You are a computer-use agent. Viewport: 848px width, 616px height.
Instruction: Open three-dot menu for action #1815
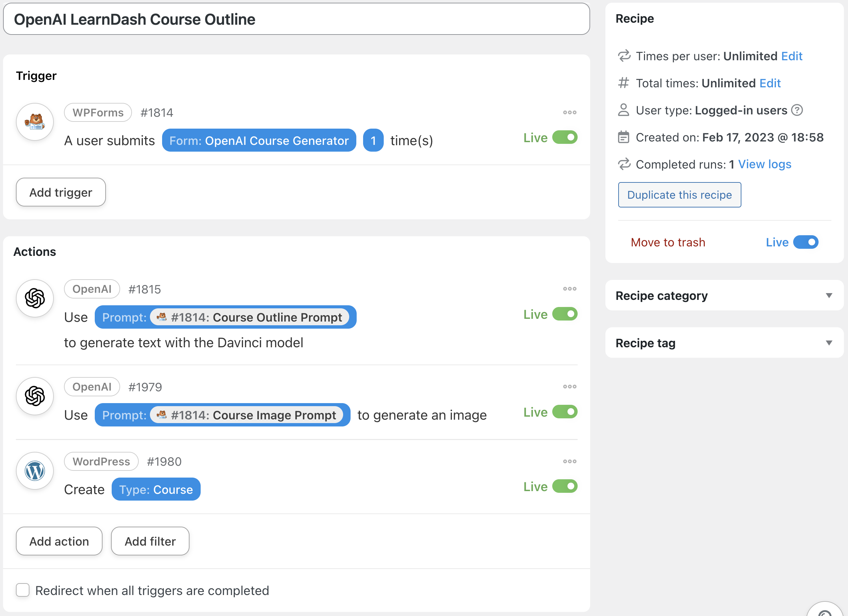tap(570, 289)
